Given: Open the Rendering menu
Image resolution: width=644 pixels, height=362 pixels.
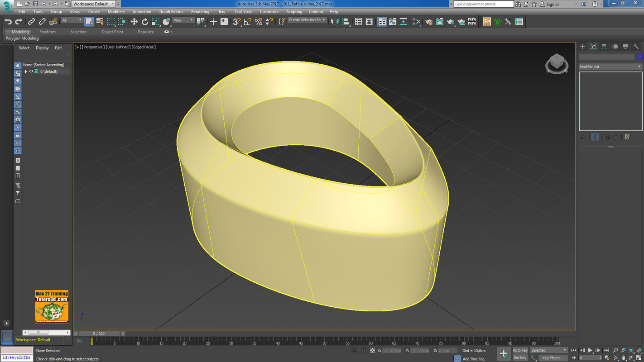Looking at the screenshot, I should point(200,11).
